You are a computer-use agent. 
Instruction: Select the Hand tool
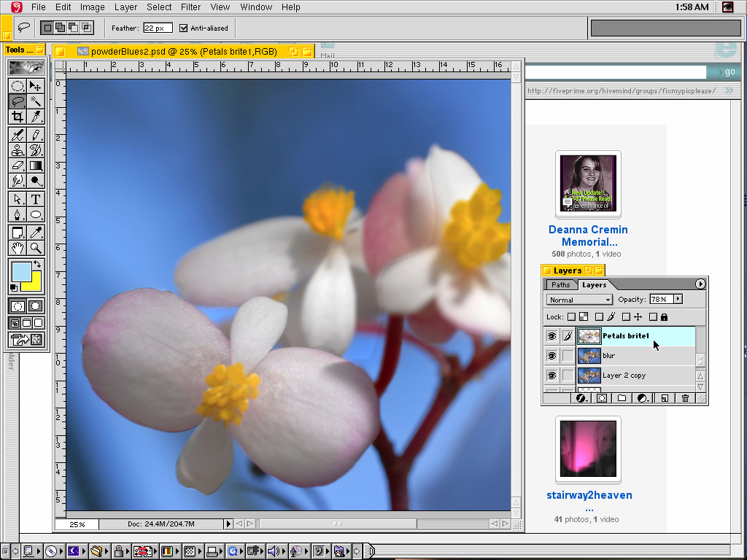point(18,248)
